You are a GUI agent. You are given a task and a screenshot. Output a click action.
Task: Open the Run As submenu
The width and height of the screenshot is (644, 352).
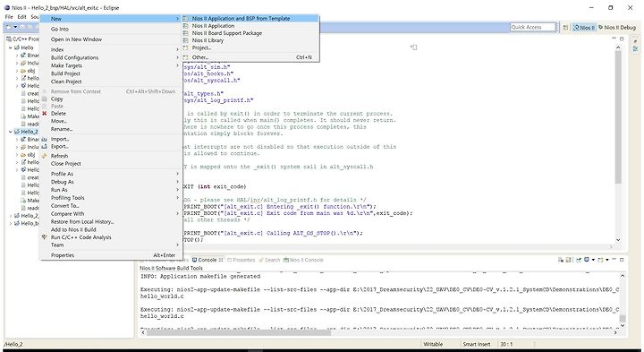click(x=111, y=190)
